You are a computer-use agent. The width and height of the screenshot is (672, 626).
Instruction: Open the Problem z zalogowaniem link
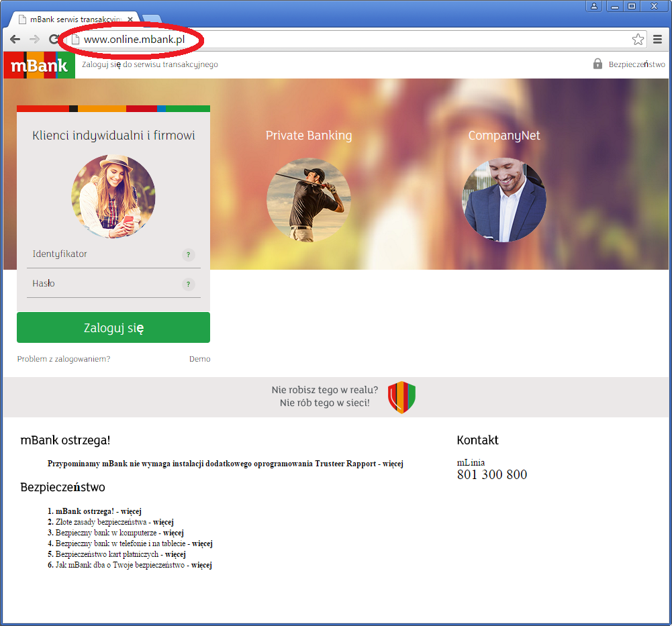pos(63,359)
